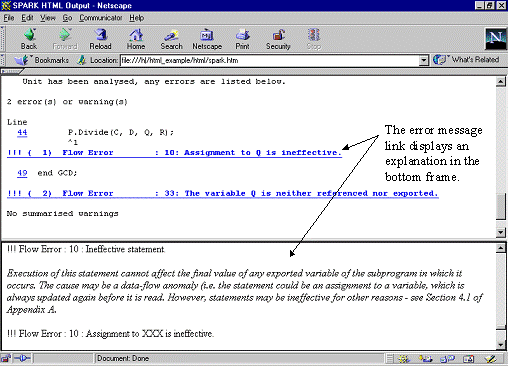Click the Netscape toolbar icon
Viewport: 508px width, 366px height.
[207, 39]
